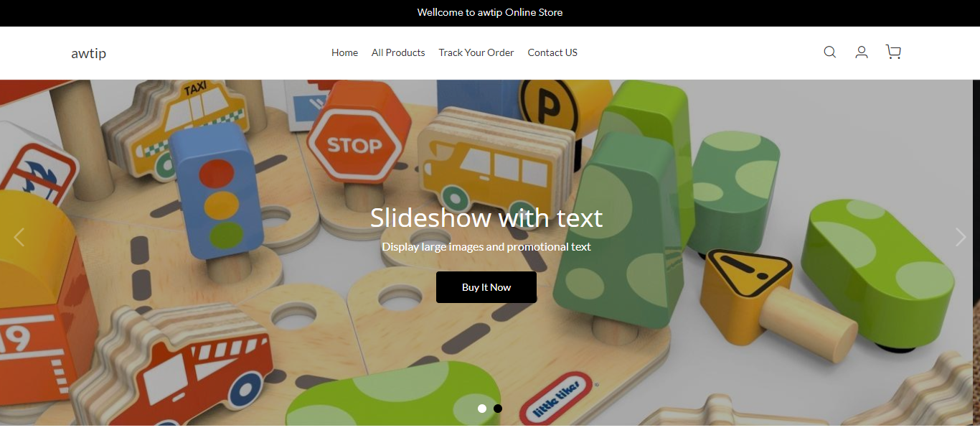Open the Contact US menu link

tap(552, 52)
